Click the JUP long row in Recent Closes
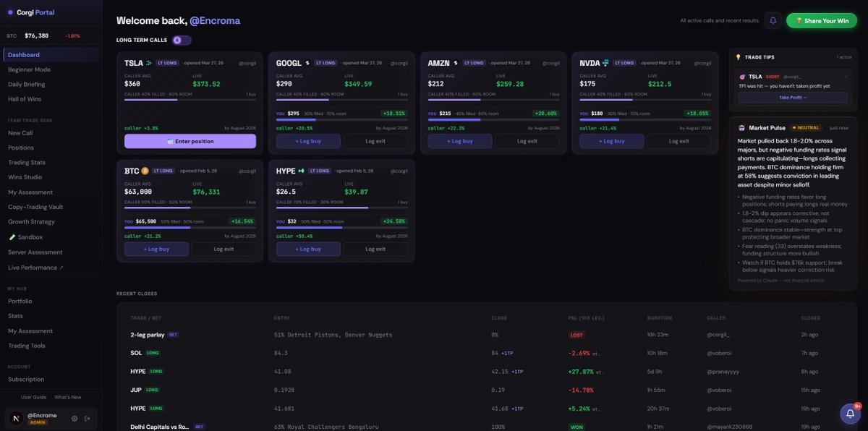This screenshot has height=431, width=868. click(487, 390)
